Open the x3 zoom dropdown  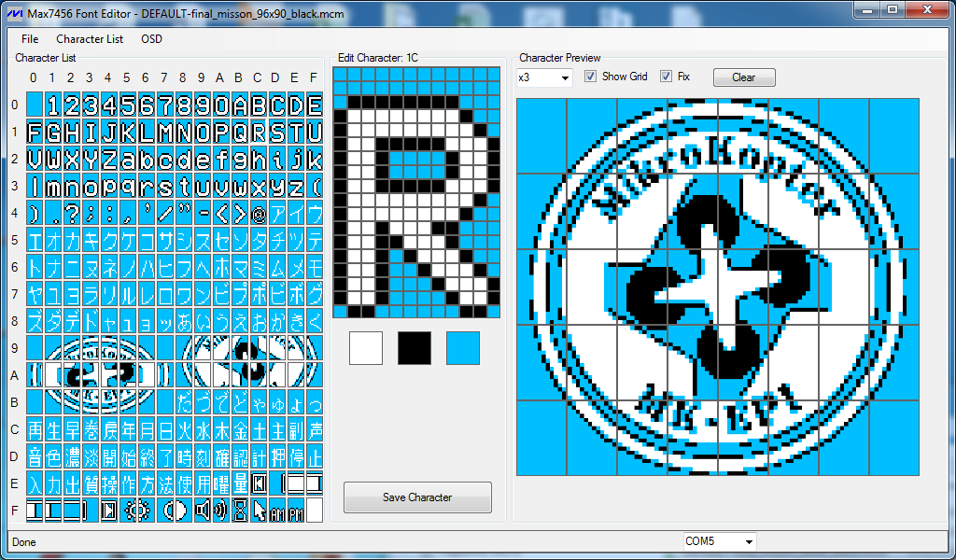click(544, 77)
